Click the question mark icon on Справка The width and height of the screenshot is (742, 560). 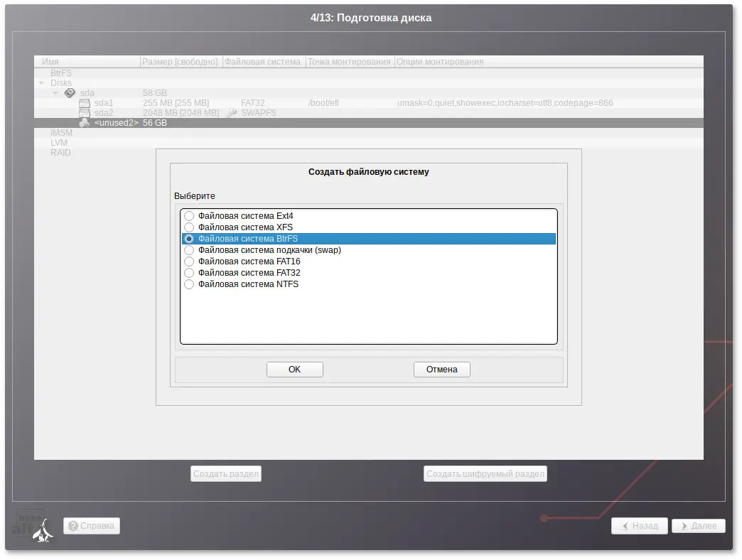(73, 526)
